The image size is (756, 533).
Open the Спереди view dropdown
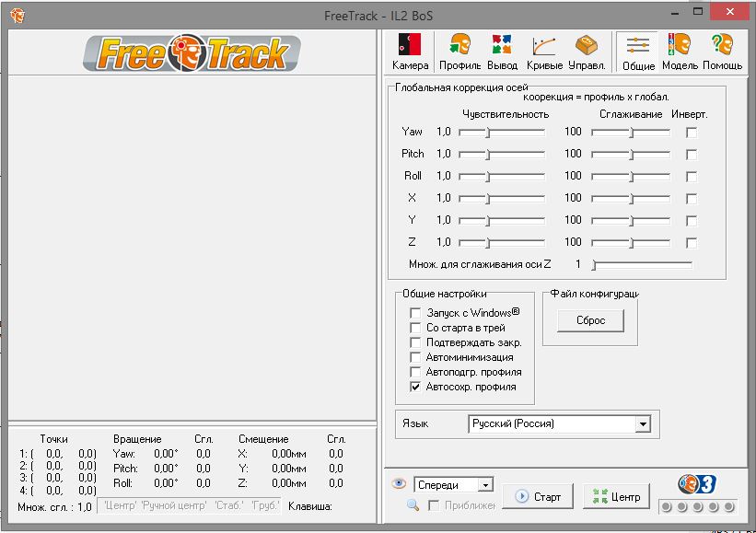(454, 485)
